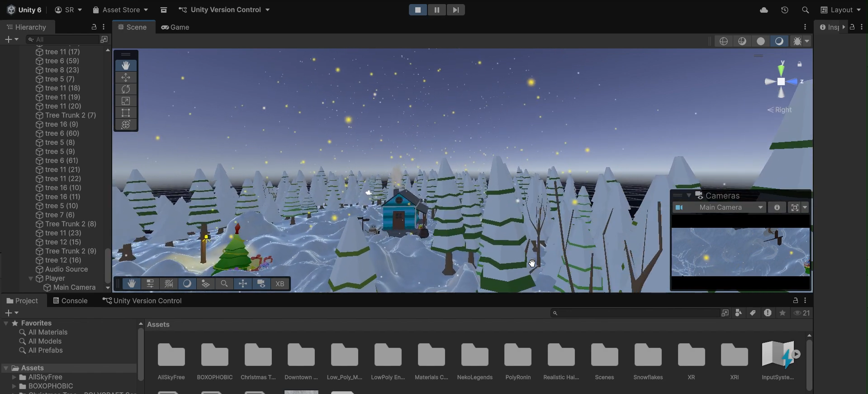This screenshot has height=394, width=868.
Task: Collapse the Player object in Hierarchy
Action: pos(31,279)
